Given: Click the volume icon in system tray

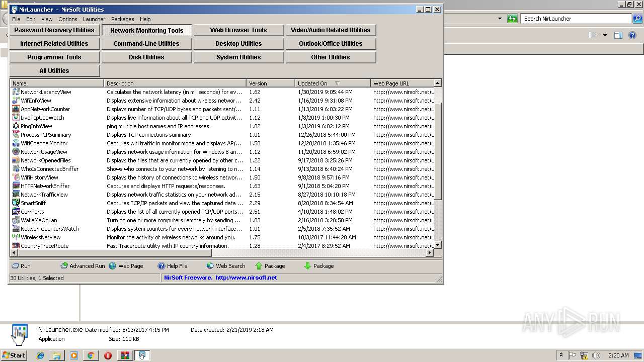Looking at the screenshot, I should tap(595, 355).
